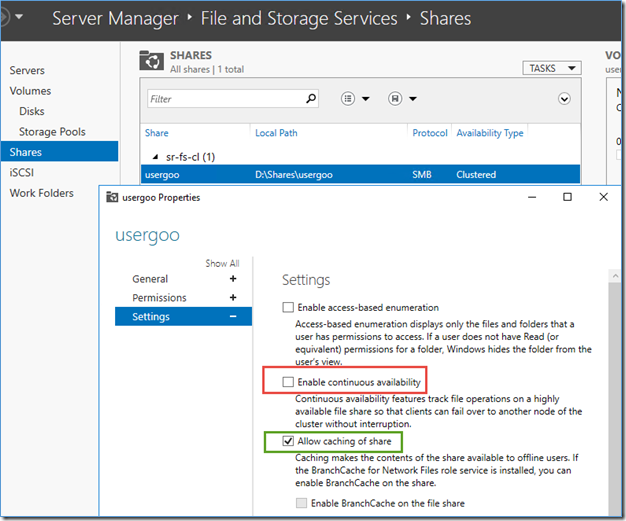The height and width of the screenshot is (521, 626).
Task: Click Show All in properties dialog
Action: (222, 263)
